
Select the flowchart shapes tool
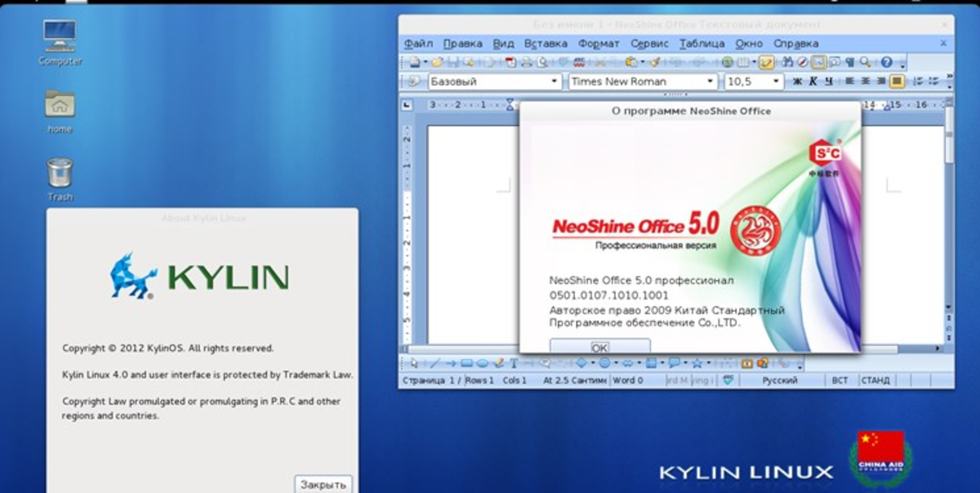[x=651, y=363]
